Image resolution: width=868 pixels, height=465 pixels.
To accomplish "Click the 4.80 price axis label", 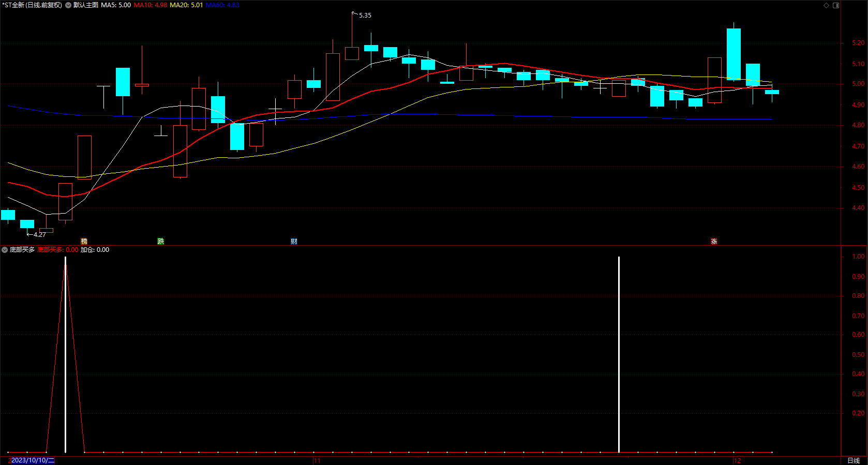I will (x=858, y=125).
